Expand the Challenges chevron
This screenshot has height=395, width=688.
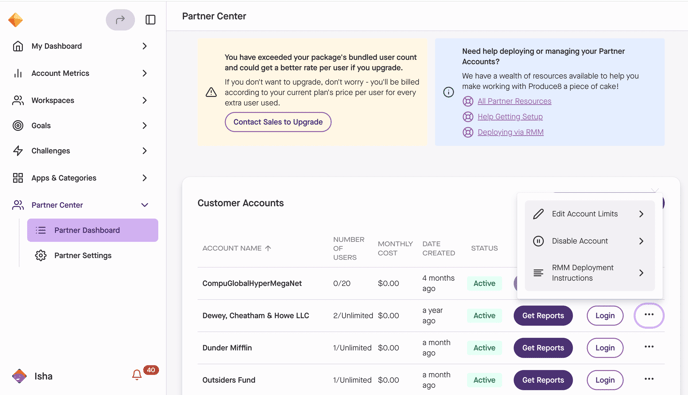coord(144,151)
